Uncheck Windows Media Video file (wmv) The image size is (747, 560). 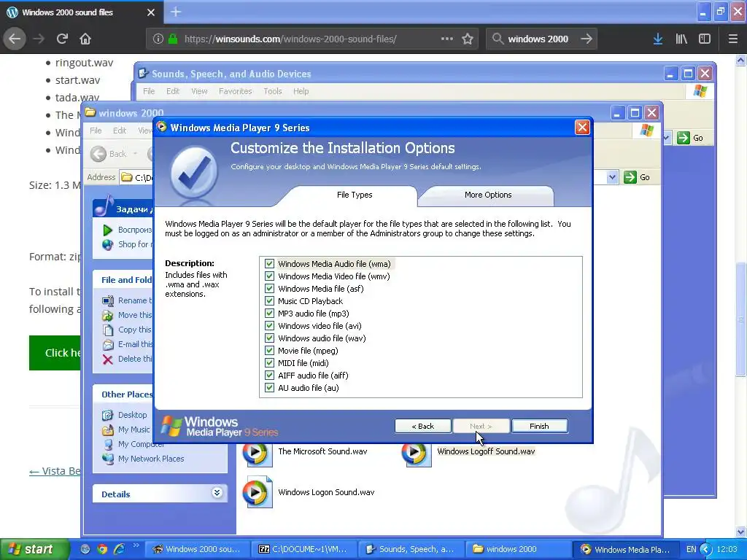(270, 276)
